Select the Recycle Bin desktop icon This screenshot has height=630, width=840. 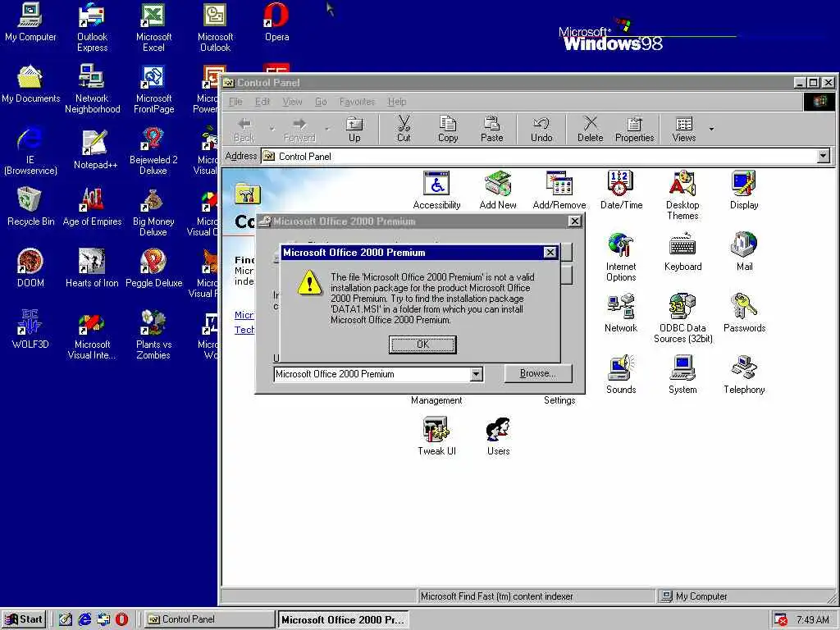(x=30, y=206)
